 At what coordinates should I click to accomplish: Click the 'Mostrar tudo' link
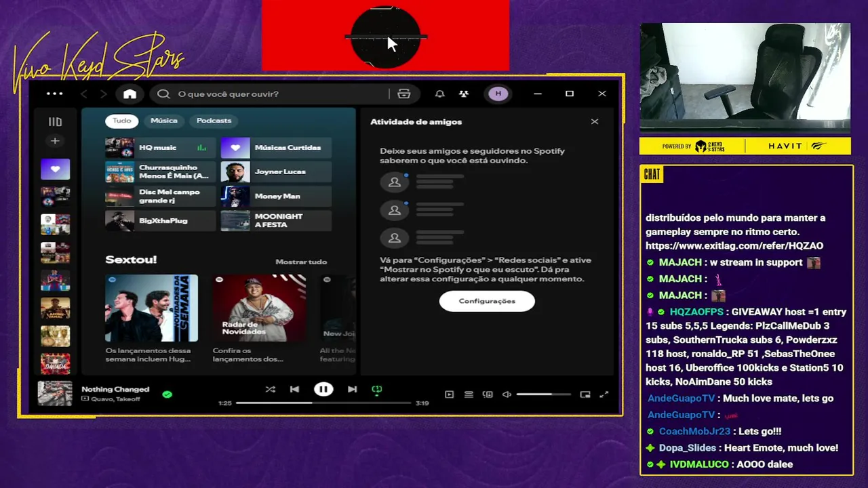(x=301, y=262)
